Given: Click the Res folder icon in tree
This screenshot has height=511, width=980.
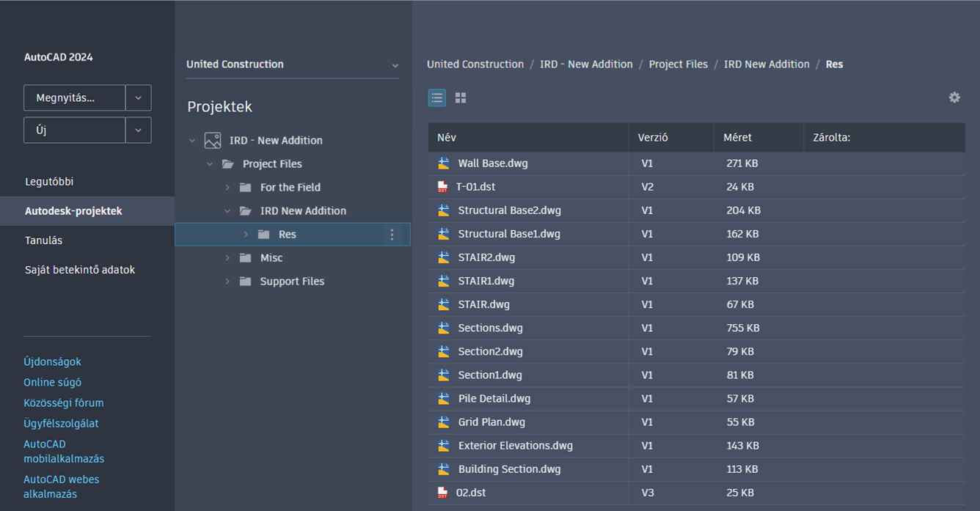Looking at the screenshot, I should pyautogui.click(x=264, y=234).
